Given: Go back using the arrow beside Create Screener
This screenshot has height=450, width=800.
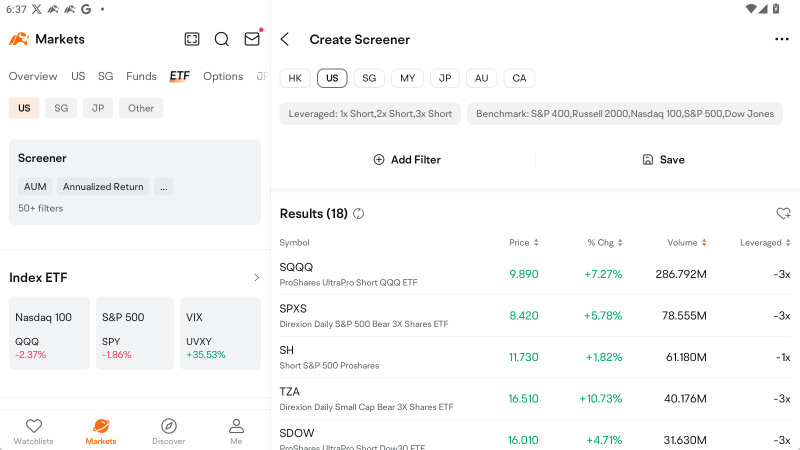Looking at the screenshot, I should 285,39.
